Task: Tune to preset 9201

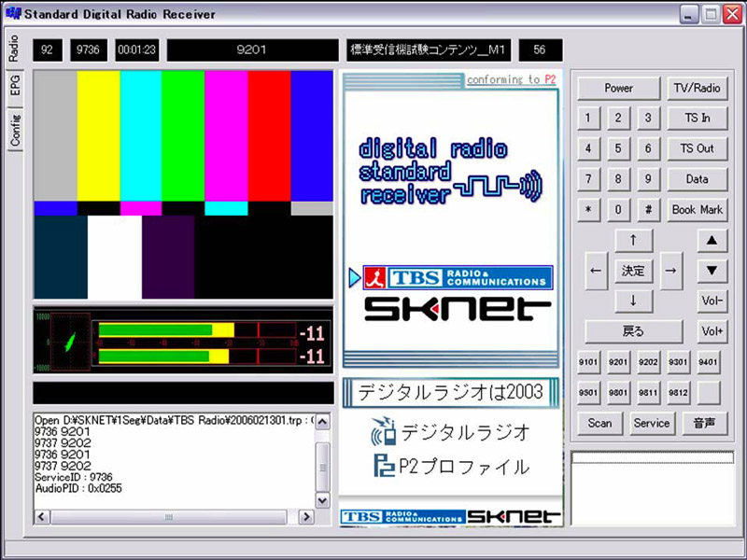Action: [618, 362]
